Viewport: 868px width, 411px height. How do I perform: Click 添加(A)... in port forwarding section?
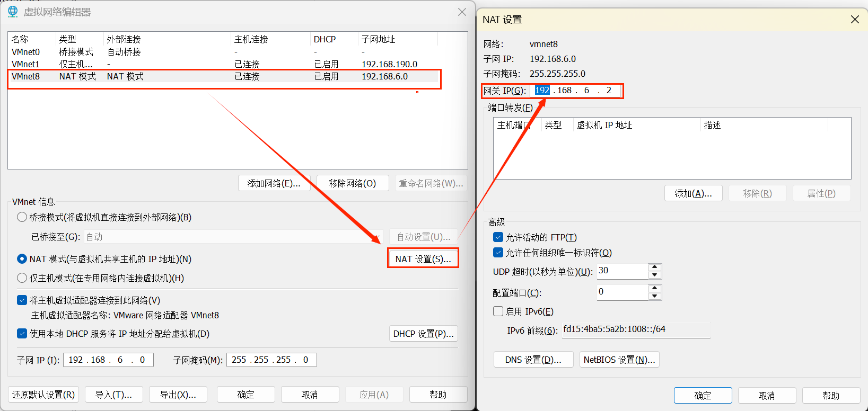click(x=694, y=193)
